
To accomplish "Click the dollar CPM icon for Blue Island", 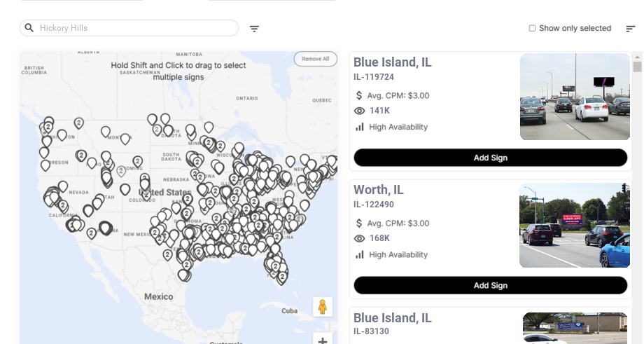I will pos(360,95).
